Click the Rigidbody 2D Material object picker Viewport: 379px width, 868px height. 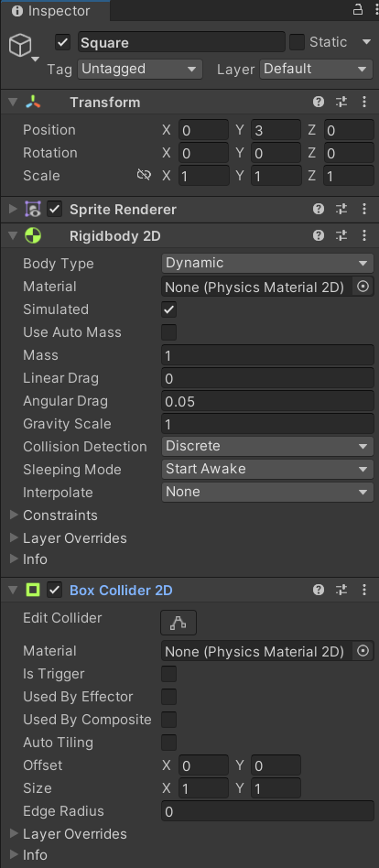[363, 287]
